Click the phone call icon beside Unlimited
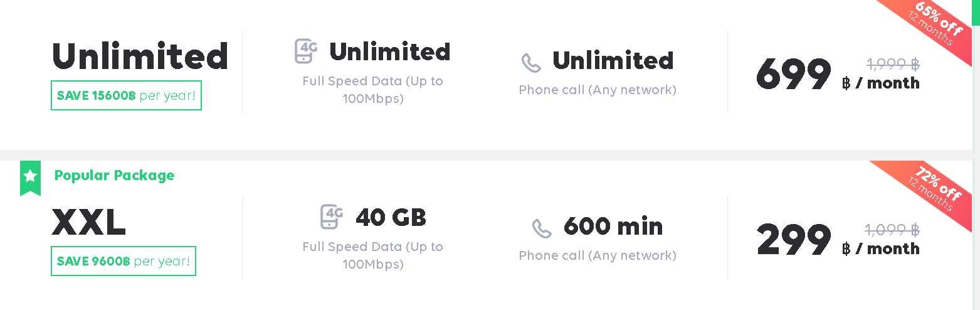 click(531, 63)
